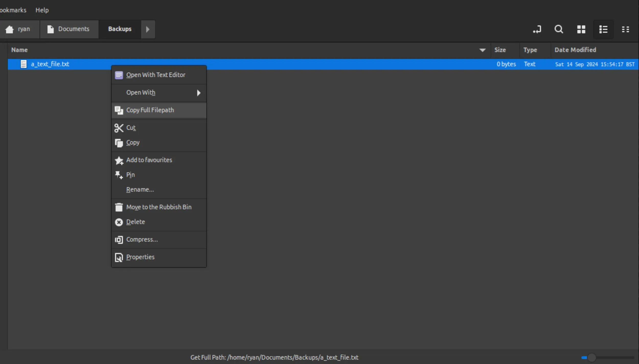This screenshot has width=639, height=364.
Task: Switch to list view mode
Action: pyautogui.click(x=603, y=29)
